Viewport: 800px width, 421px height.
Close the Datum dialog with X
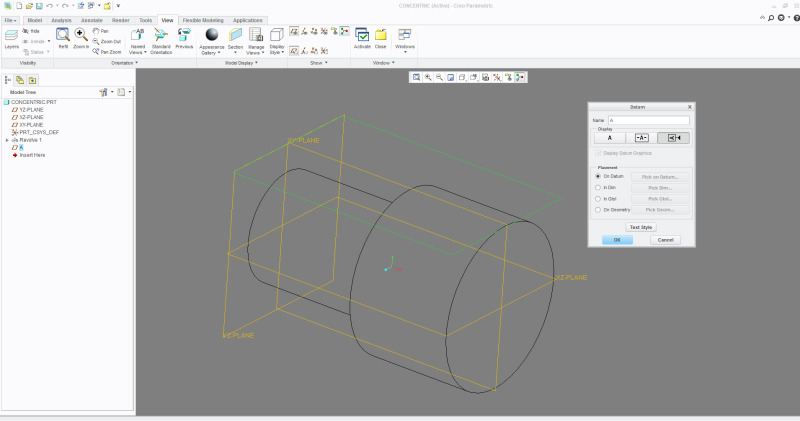(690, 107)
